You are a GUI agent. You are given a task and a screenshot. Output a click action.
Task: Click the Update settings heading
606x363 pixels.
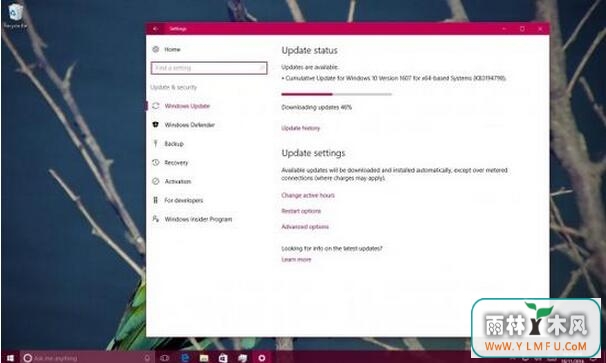(313, 153)
